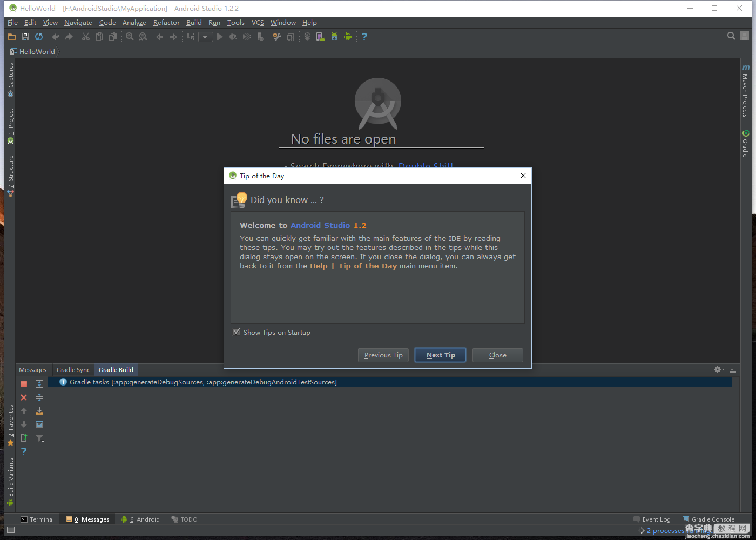Toggle the Build Variants side panel
Image resolution: width=756 pixels, height=540 pixels.
pos(10,482)
